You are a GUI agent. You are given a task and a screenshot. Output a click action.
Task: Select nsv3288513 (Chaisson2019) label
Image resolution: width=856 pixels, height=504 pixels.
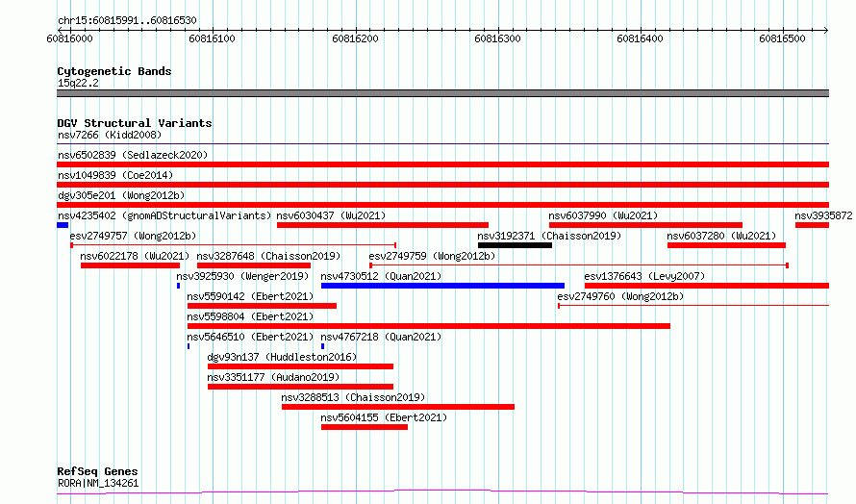(353, 397)
